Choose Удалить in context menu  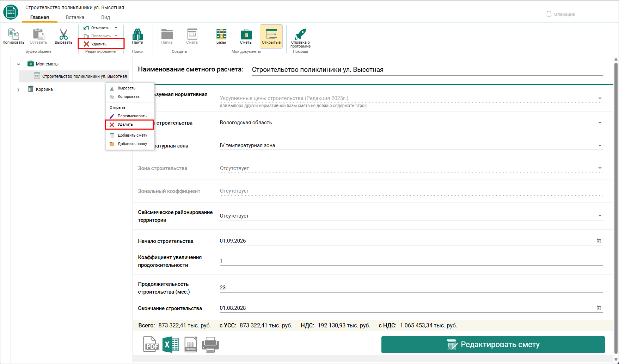click(130, 124)
